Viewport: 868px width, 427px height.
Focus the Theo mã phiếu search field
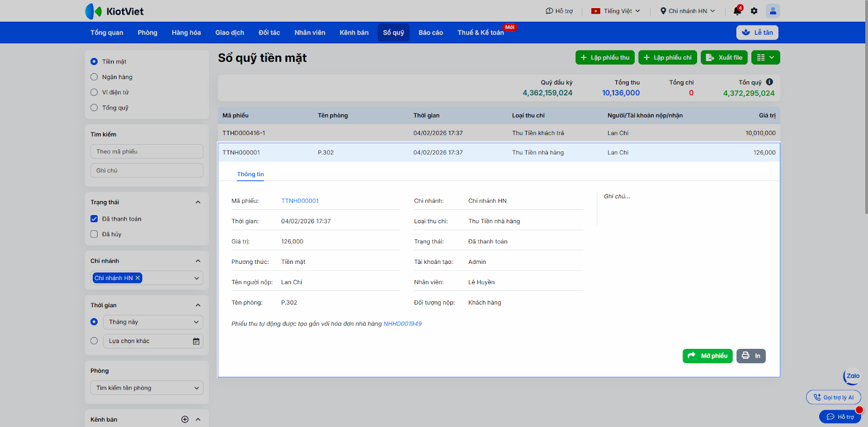pos(147,152)
